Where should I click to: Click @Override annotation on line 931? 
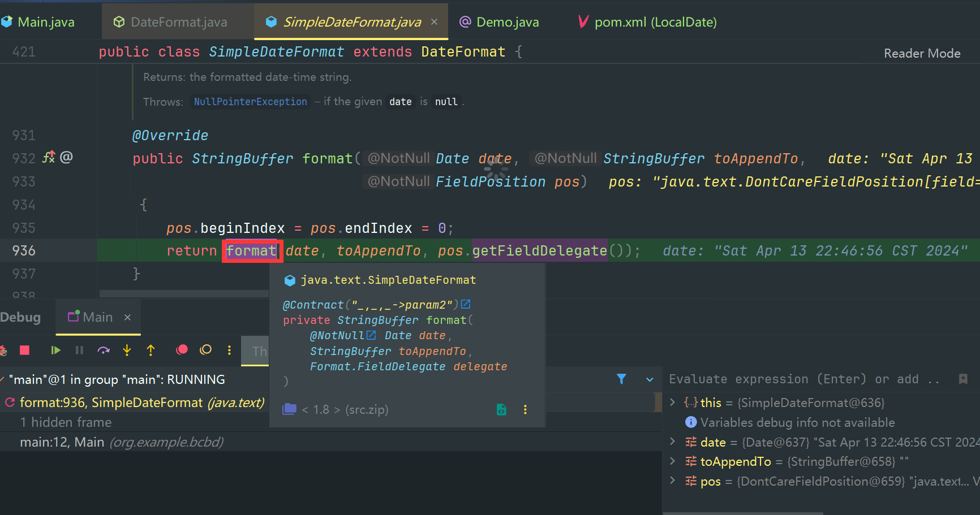[170, 135]
